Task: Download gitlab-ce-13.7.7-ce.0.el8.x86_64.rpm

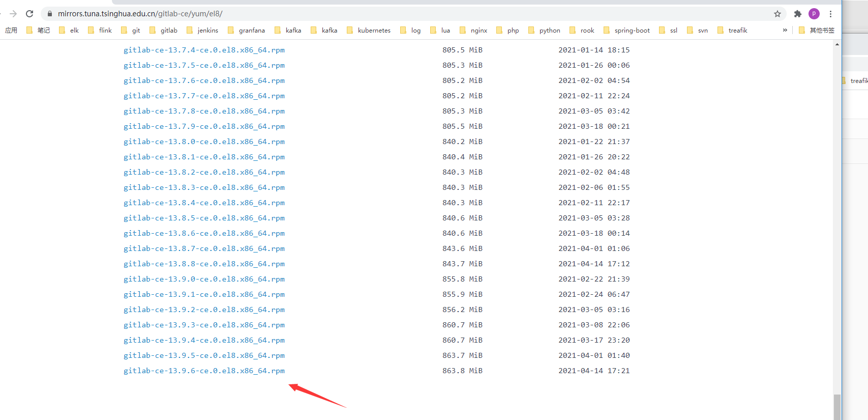Action: (x=204, y=96)
